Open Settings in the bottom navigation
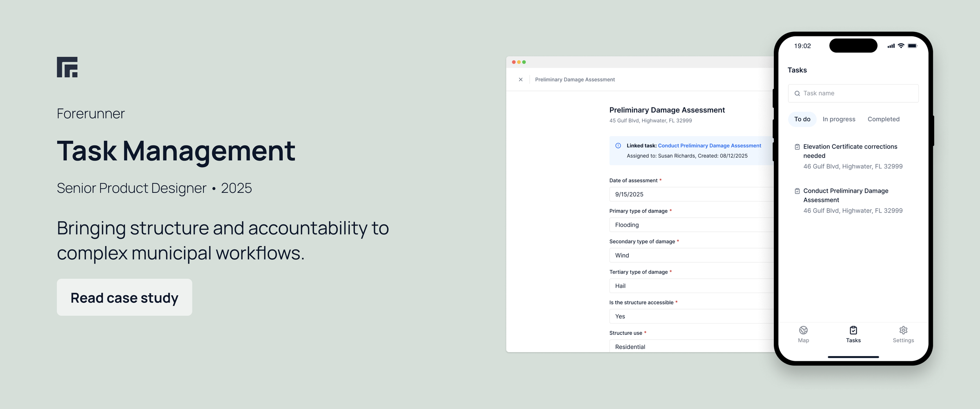This screenshot has width=980, height=409. (x=903, y=334)
